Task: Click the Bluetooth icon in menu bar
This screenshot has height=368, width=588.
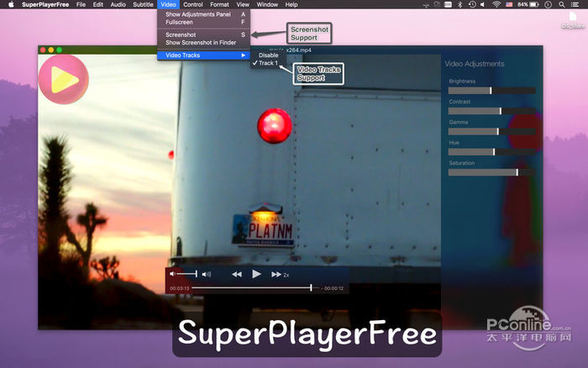Action: pos(460,4)
